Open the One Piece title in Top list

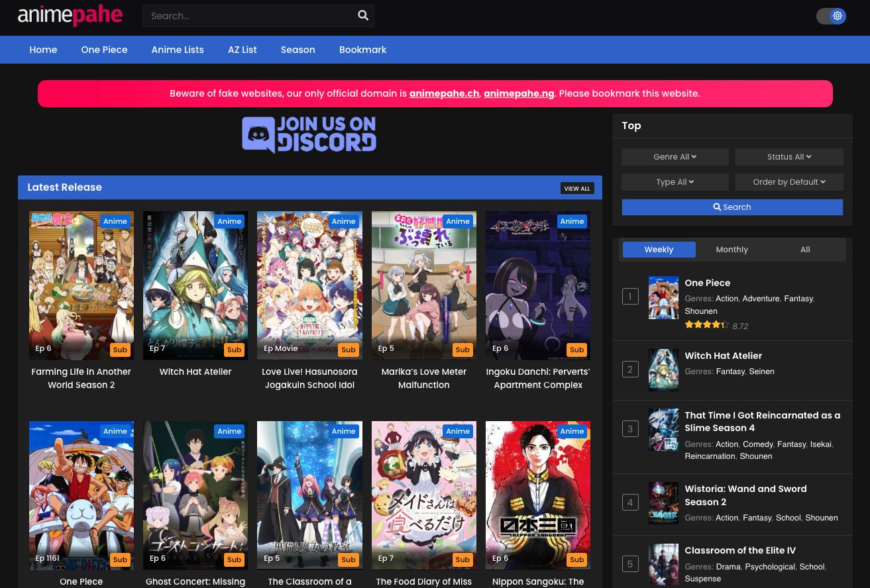tap(707, 283)
